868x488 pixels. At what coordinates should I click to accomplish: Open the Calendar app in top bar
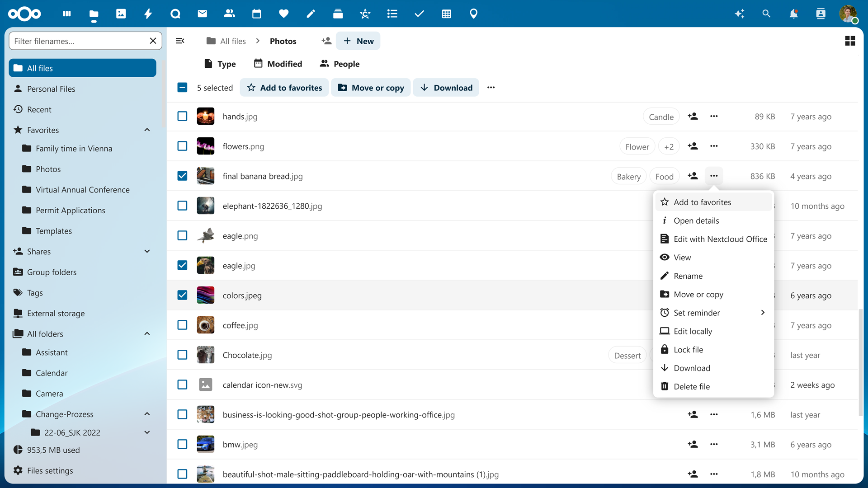[x=256, y=14]
